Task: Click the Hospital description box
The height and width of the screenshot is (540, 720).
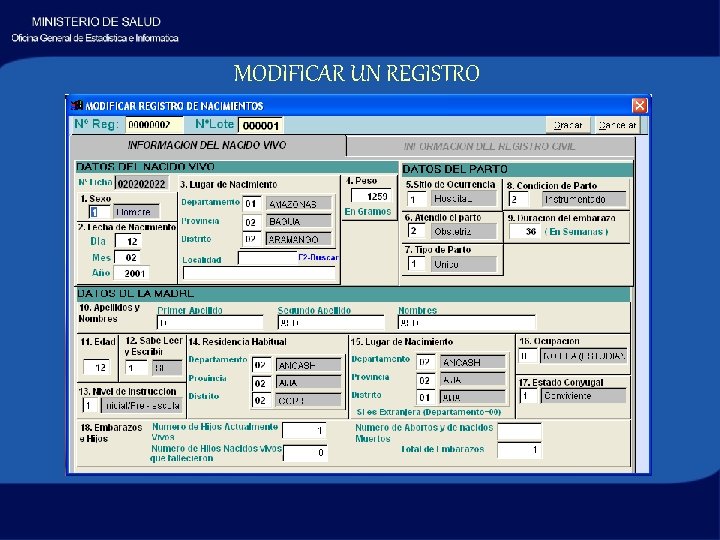Action: (x=463, y=199)
